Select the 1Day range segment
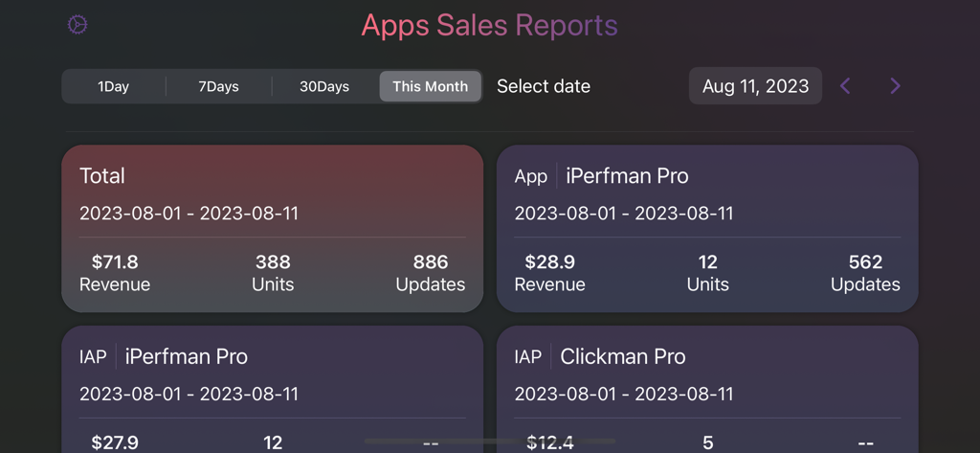This screenshot has width=980, height=453. coord(113,86)
